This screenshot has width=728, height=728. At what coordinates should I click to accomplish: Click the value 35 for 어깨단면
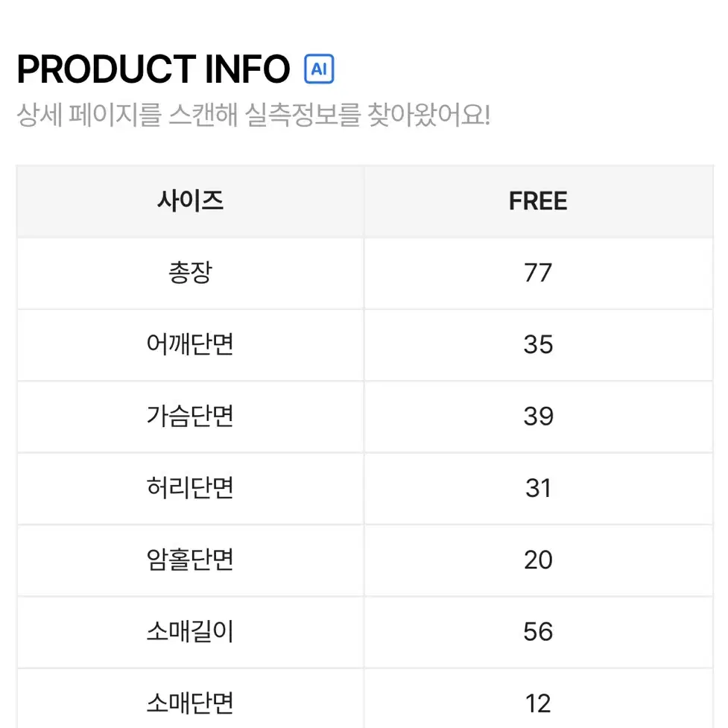click(x=538, y=344)
